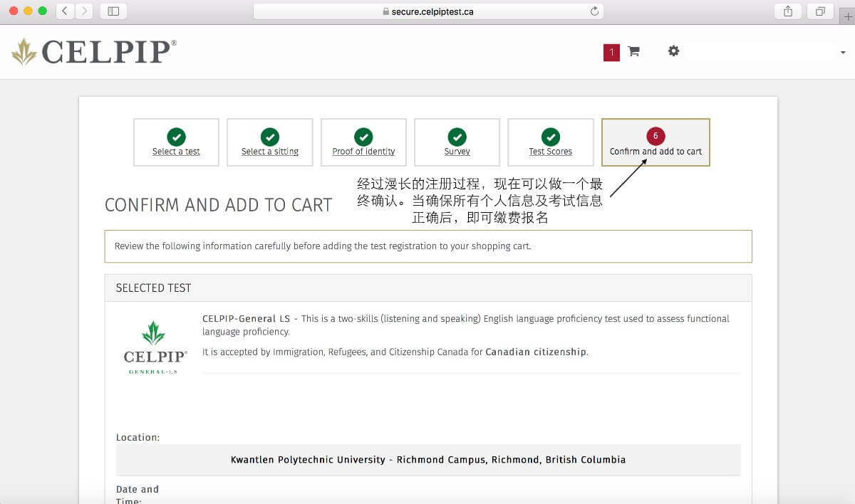This screenshot has width=855, height=504.
Task: Select Confirm and add to cart step
Action: pos(655,142)
